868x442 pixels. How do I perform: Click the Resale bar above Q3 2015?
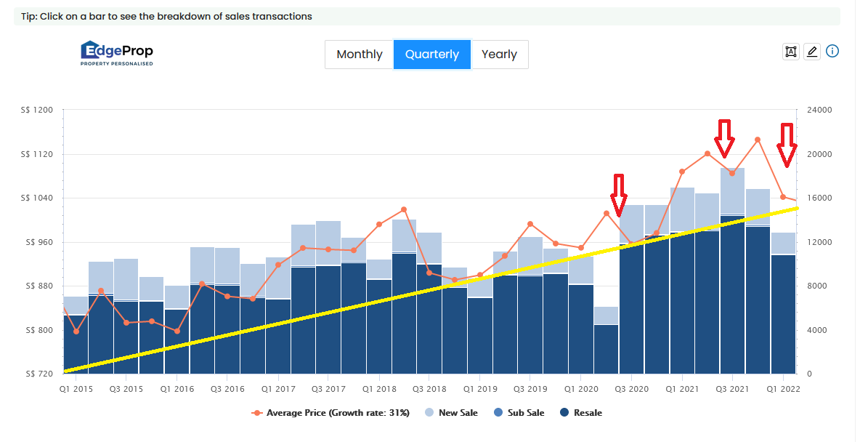coord(126,338)
